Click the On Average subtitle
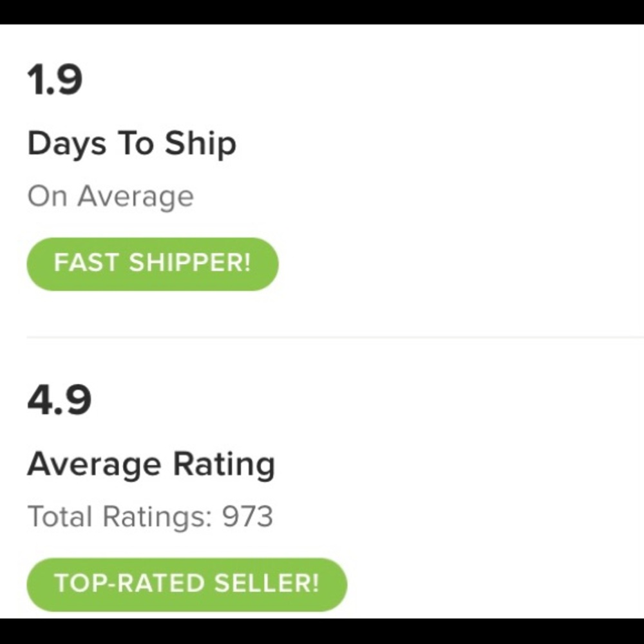Image resolution: width=644 pixels, height=644 pixels. click(110, 197)
